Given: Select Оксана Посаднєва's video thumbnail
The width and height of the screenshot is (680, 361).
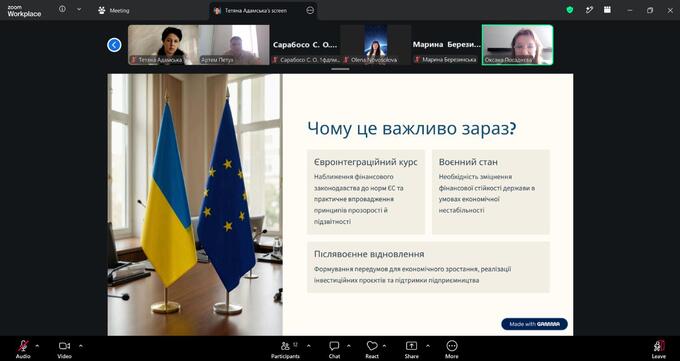Looking at the screenshot, I should [517, 45].
